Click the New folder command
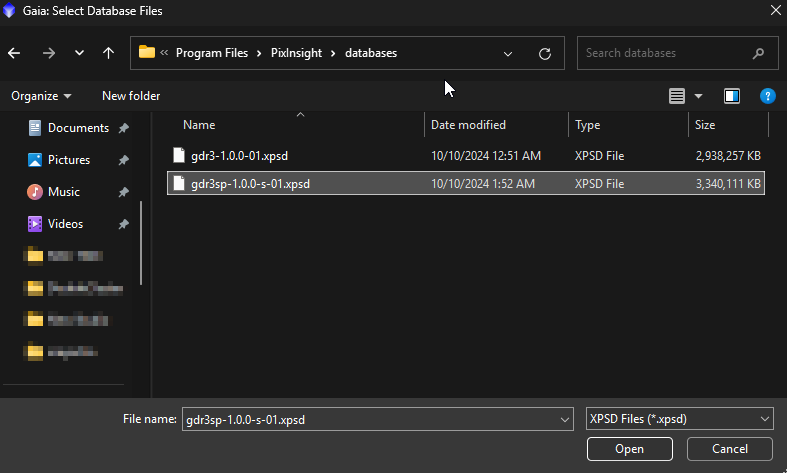 pyautogui.click(x=131, y=96)
